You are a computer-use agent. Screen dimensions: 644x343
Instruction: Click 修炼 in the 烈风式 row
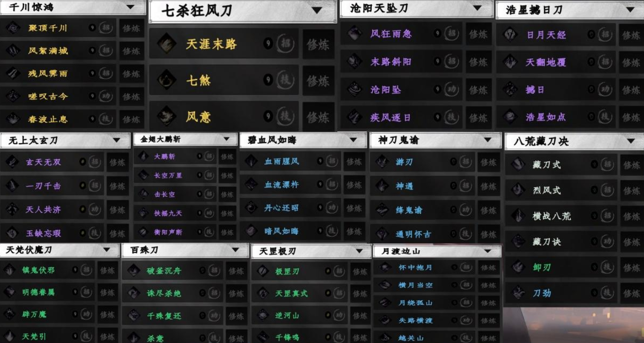[632, 191]
